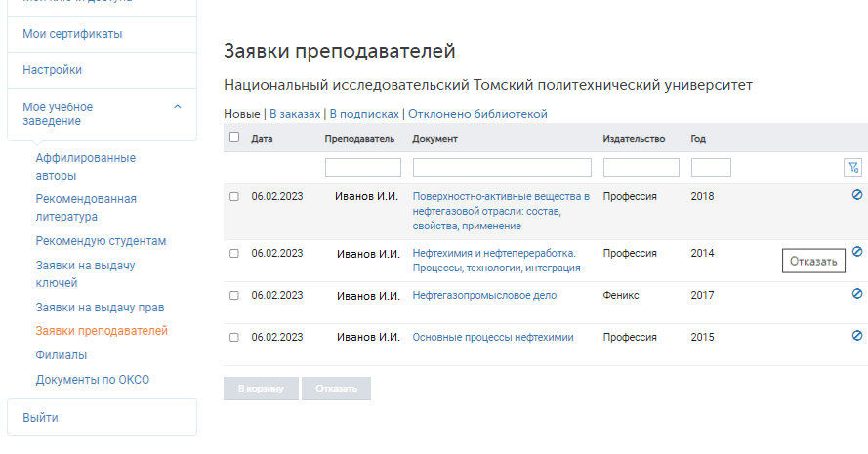Viewport: 868px width, 454px height.
Task: Check the Основные процессы нефтехимии row checkbox
Action: [x=234, y=337]
